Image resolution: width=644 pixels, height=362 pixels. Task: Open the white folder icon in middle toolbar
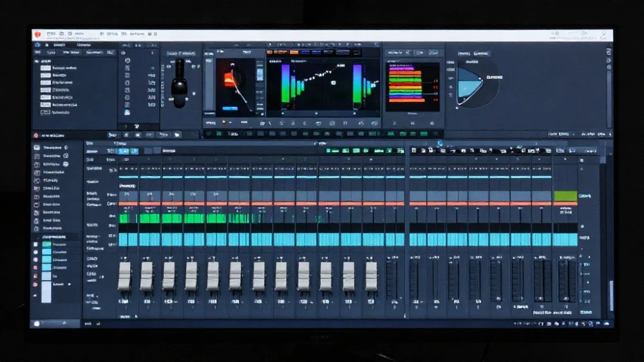click(x=177, y=135)
